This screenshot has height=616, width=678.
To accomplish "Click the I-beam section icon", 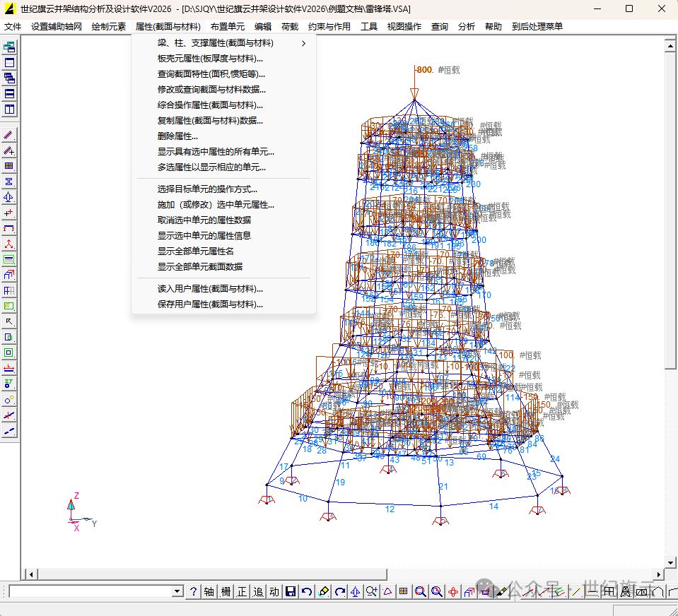I will [9, 182].
